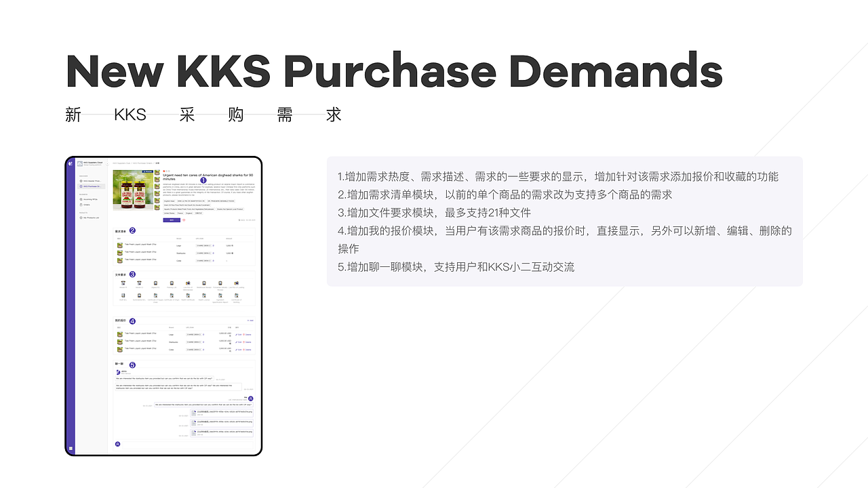The height and width of the screenshot is (488, 868).
Task: Open My Products List in the sidebar
Action: click(x=91, y=218)
